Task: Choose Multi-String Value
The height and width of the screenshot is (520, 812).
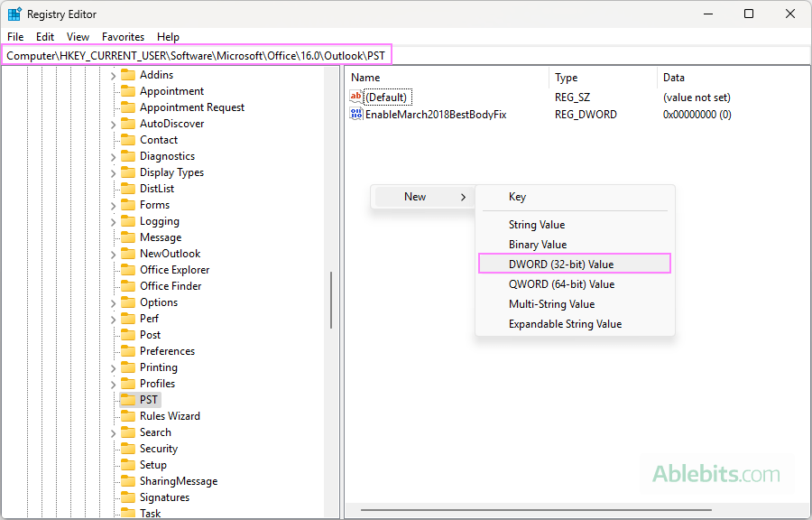Action: coord(575,304)
